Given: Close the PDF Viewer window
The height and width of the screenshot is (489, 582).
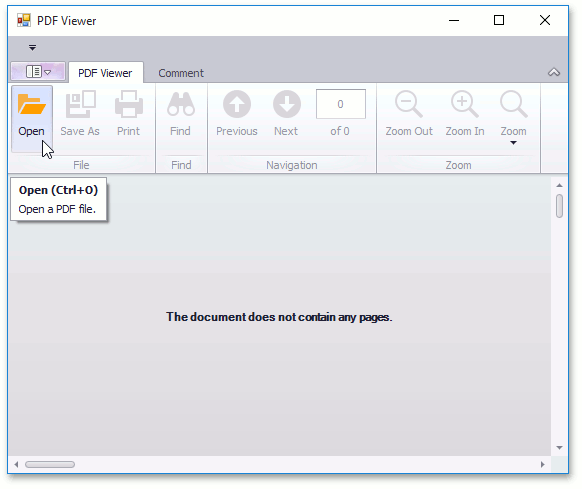Looking at the screenshot, I should click(545, 20).
